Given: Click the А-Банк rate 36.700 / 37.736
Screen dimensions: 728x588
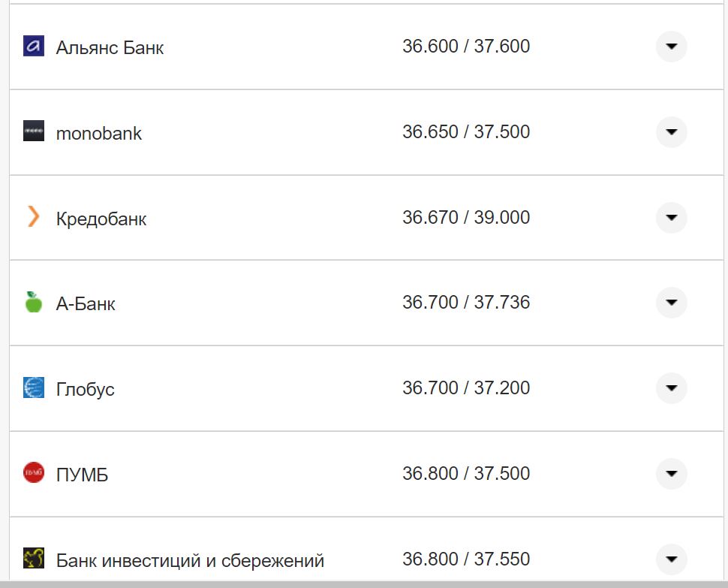Looking at the screenshot, I should (x=465, y=303).
